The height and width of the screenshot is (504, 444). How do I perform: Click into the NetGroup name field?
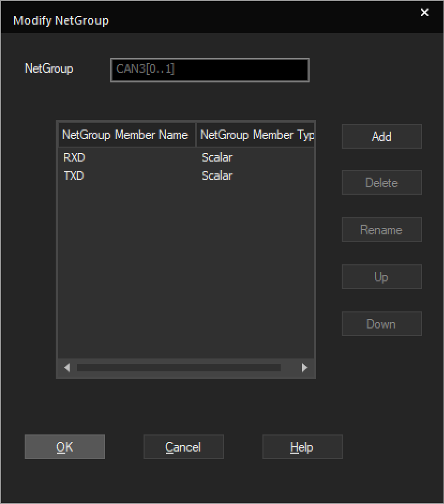(210, 70)
